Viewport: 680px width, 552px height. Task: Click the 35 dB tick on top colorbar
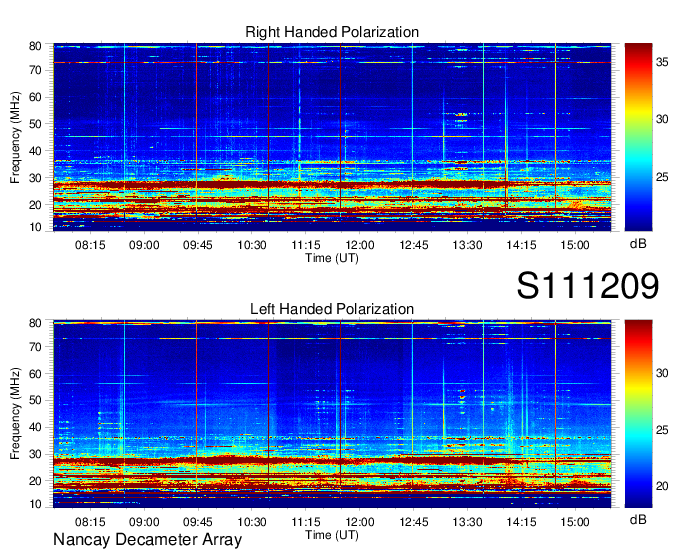(x=662, y=62)
